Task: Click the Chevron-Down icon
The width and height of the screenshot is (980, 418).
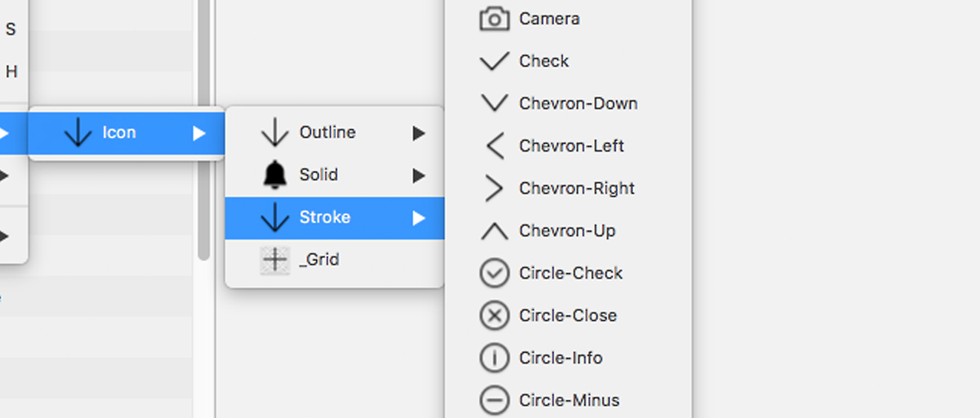Action: [x=495, y=103]
